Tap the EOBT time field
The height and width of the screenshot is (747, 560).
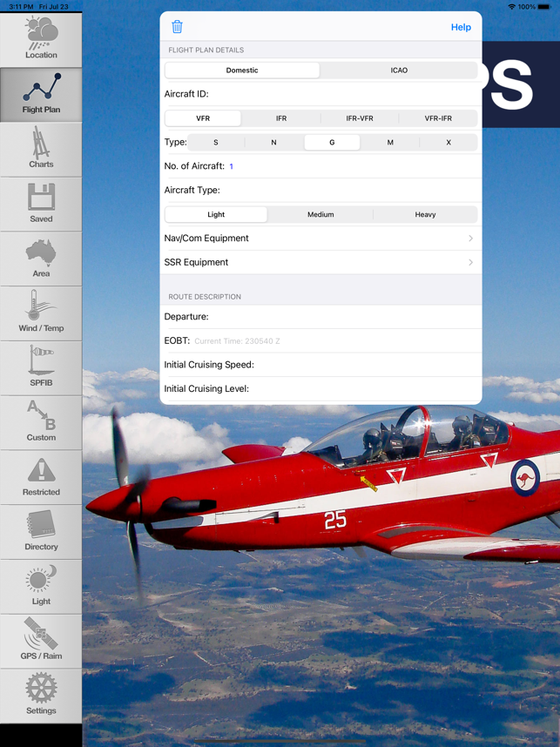click(x=320, y=340)
